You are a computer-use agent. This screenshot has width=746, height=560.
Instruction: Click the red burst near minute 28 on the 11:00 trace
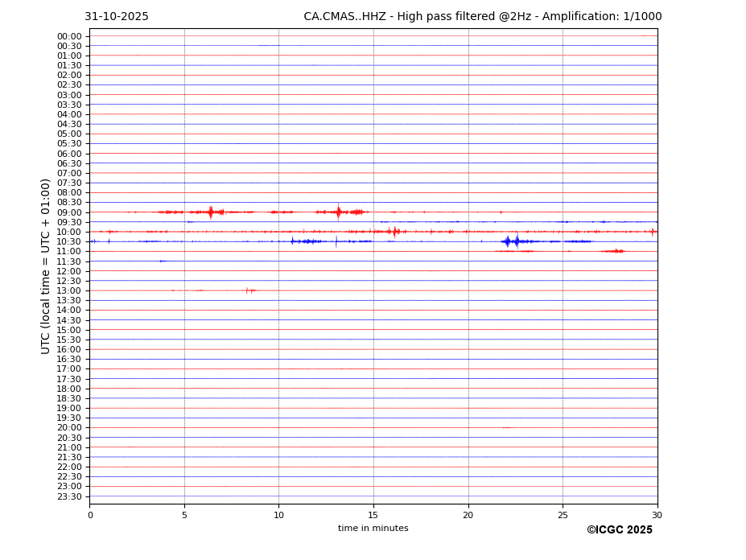point(615,251)
